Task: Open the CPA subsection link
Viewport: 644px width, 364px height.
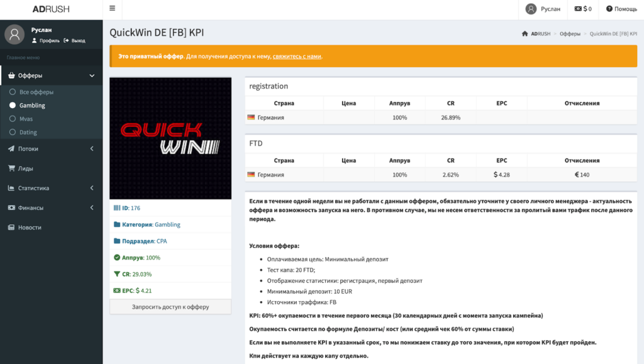Action: tap(162, 241)
